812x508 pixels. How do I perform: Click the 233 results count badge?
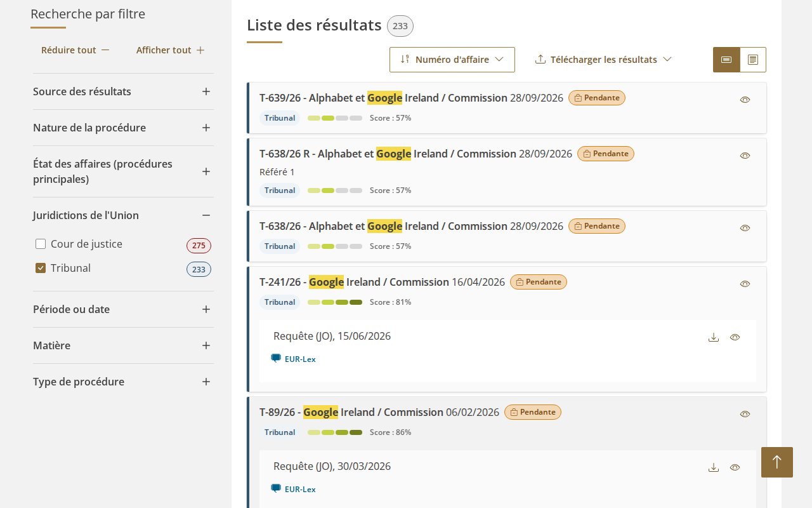pyautogui.click(x=400, y=26)
